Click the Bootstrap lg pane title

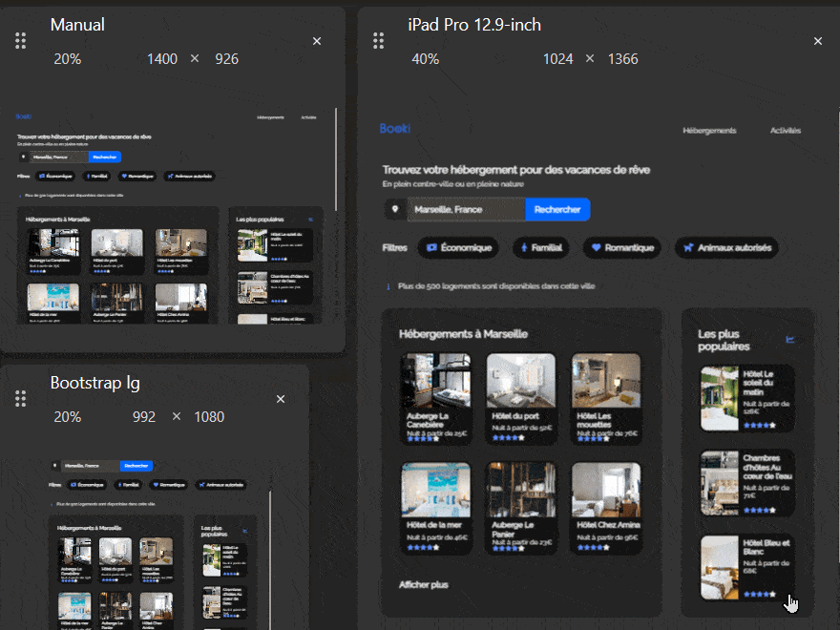94,383
